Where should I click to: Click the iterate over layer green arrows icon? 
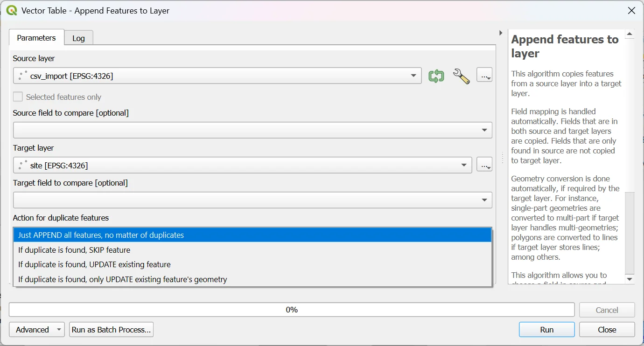(x=436, y=76)
